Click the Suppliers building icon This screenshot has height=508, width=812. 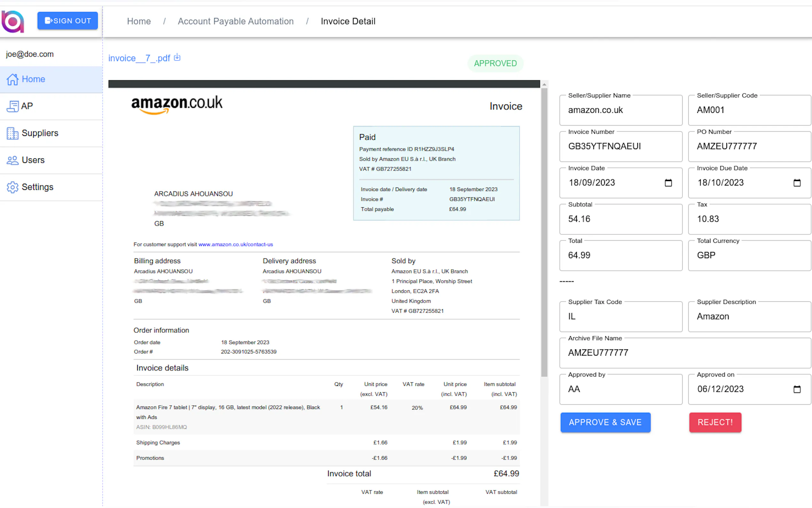[12, 133]
